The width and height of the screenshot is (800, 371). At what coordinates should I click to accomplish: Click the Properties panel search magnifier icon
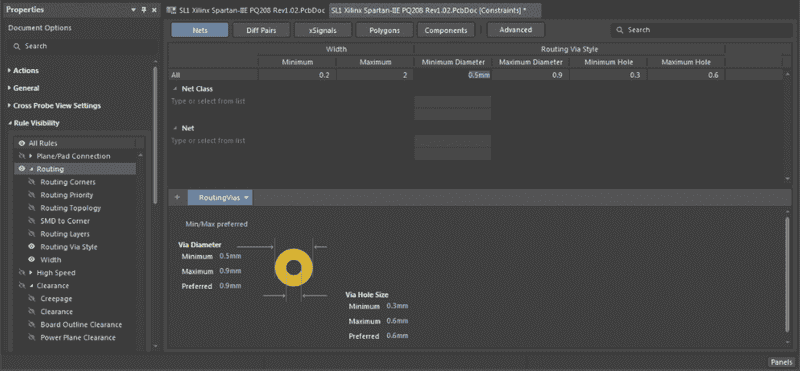17,46
